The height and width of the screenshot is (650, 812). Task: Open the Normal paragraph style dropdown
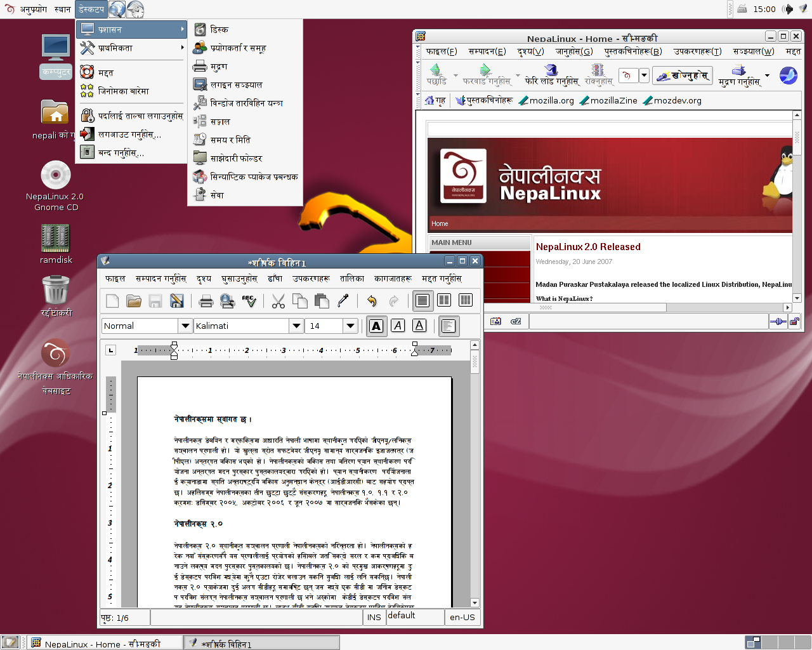(185, 326)
